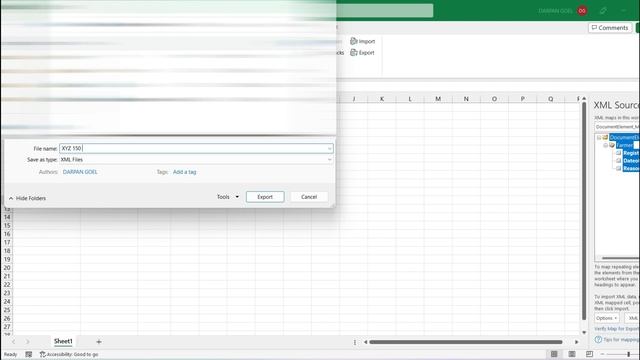Select the DocumentElement tree item
This screenshot has height=360, width=640.
tap(624, 138)
